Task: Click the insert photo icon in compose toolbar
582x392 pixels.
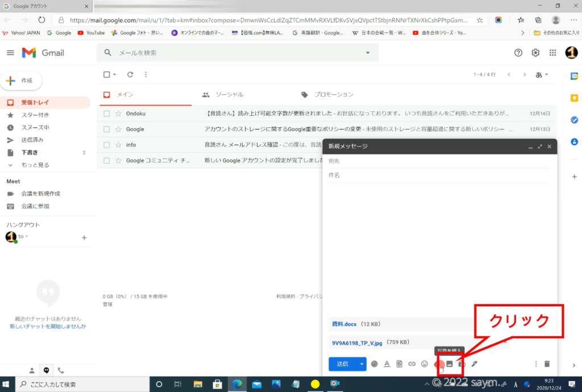Action: click(449, 364)
